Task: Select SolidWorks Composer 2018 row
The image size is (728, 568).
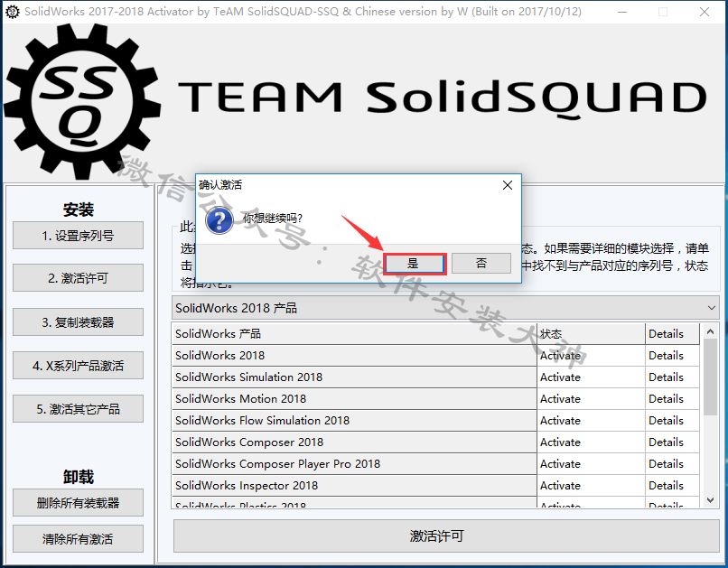Action: click(x=354, y=442)
